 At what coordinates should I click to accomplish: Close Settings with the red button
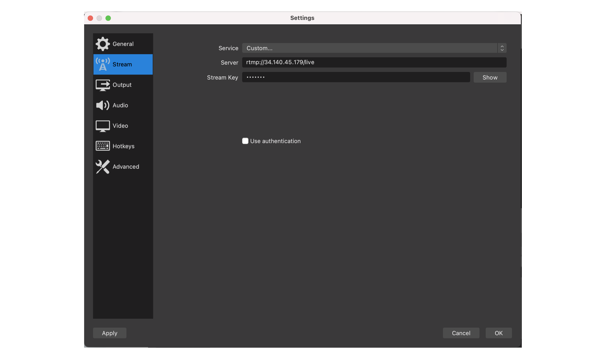(x=90, y=18)
